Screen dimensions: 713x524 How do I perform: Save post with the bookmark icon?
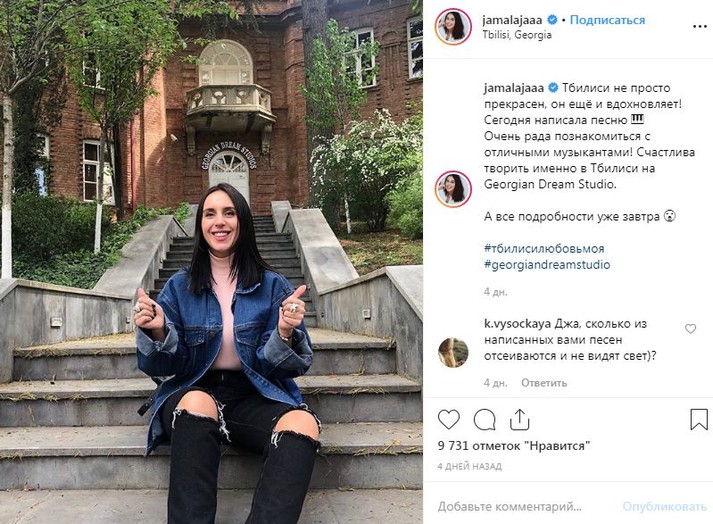698,419
